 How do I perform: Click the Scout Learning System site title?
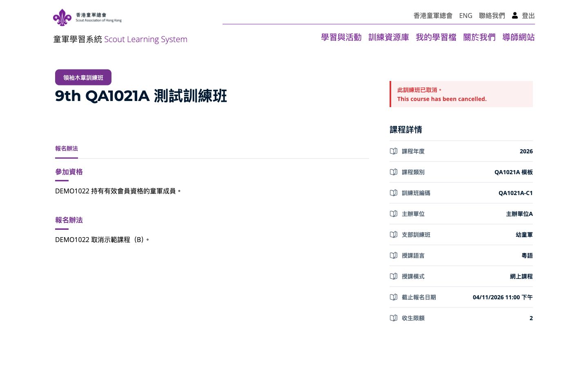click(120, 39)
